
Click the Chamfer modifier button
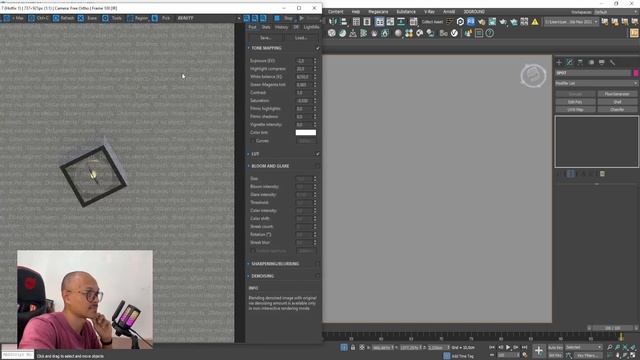click(617, 110)
